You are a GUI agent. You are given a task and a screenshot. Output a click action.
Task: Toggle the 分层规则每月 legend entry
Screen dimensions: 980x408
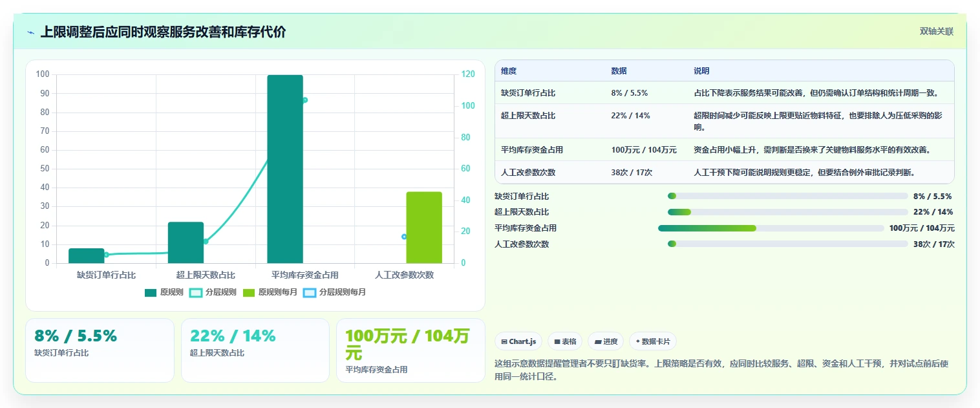pyautogui.click(x=334, y=292)
